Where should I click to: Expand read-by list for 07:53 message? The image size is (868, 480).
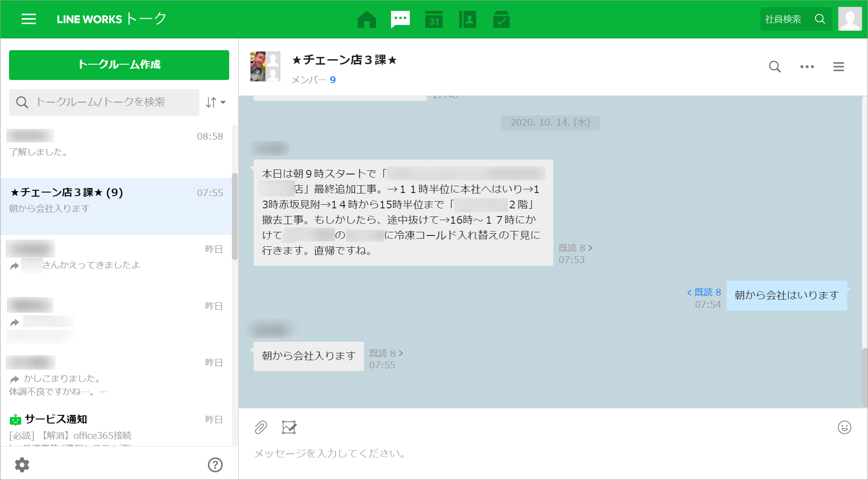pyautogui.click(x=576, y=248)
